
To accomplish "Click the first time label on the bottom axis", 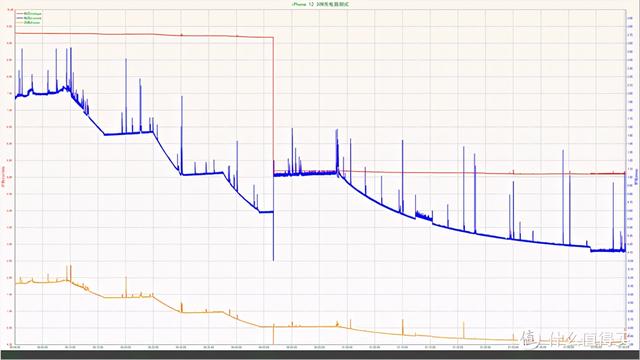I will tap(15, 347).
